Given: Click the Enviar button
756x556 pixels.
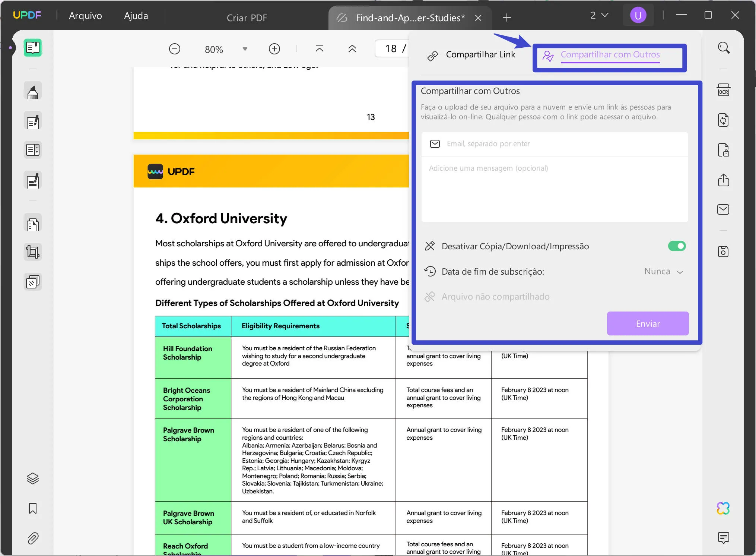Looking at the screenshot, I should coord(648,324).
